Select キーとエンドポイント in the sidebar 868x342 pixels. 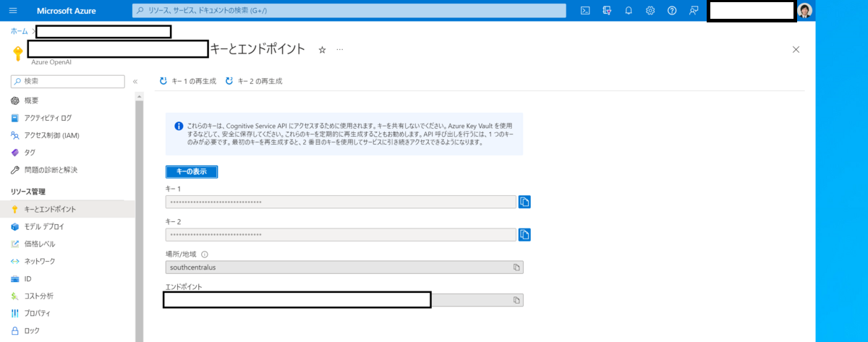coord(67,209)
